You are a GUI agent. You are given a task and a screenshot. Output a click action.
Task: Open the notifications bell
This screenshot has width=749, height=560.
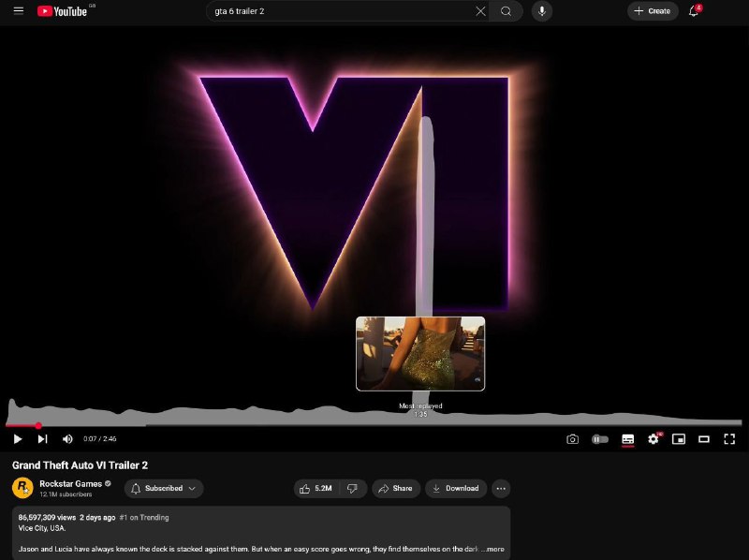[694, 10]
